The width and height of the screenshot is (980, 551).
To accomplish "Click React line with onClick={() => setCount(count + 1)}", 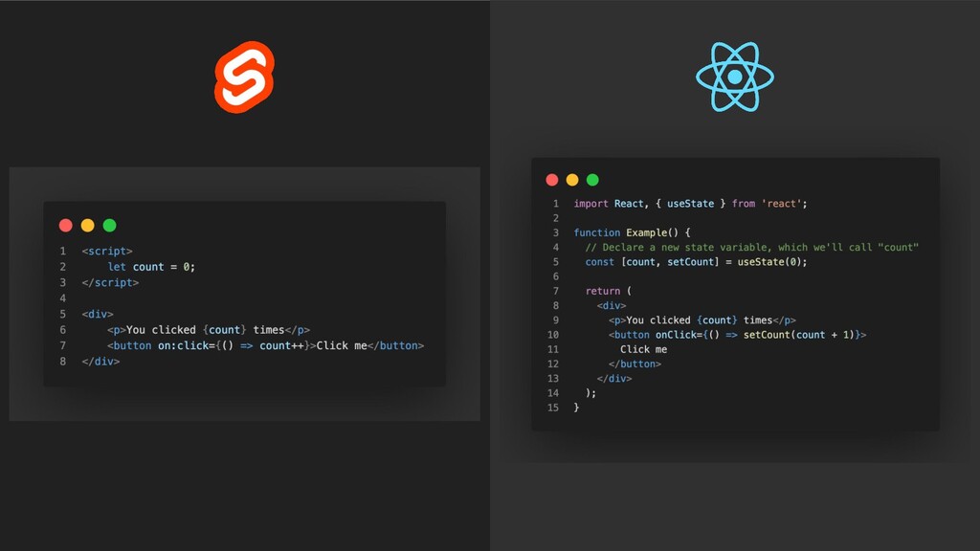I will tap(738, 335).
